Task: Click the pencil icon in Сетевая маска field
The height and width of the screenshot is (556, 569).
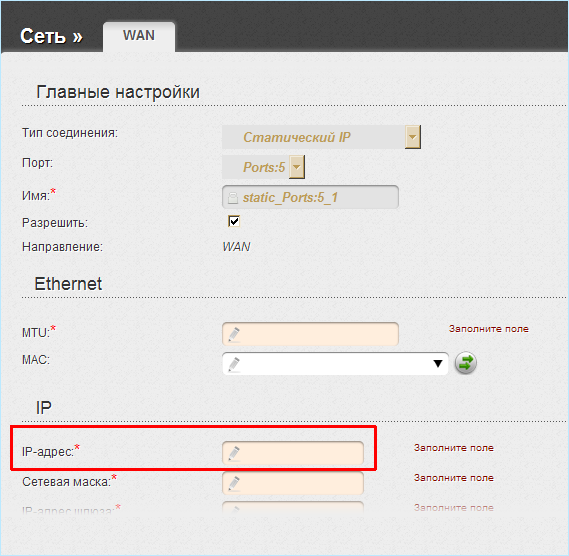Action: click(x=234, y=483)
